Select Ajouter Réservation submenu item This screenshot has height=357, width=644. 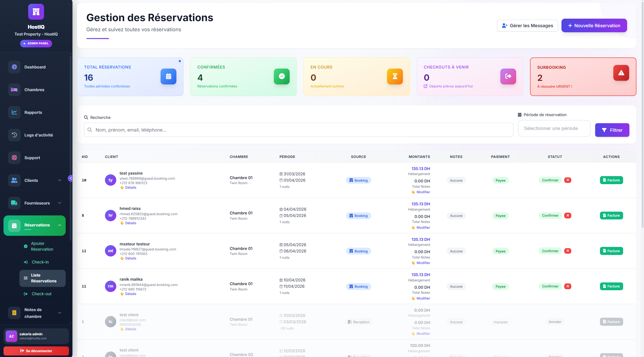pos(42,246)
